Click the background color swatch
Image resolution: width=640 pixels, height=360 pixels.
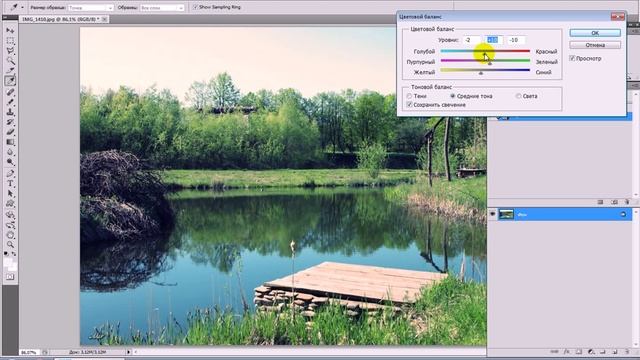coord(13,267)
